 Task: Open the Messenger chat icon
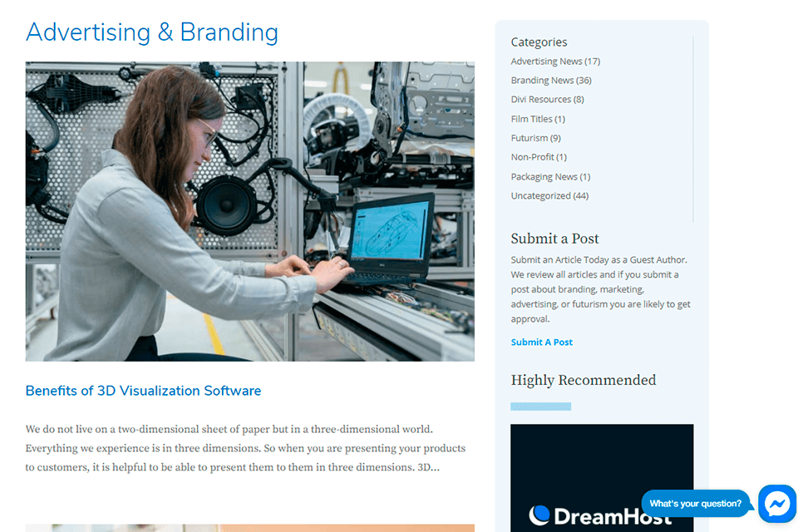click(777, 504)
